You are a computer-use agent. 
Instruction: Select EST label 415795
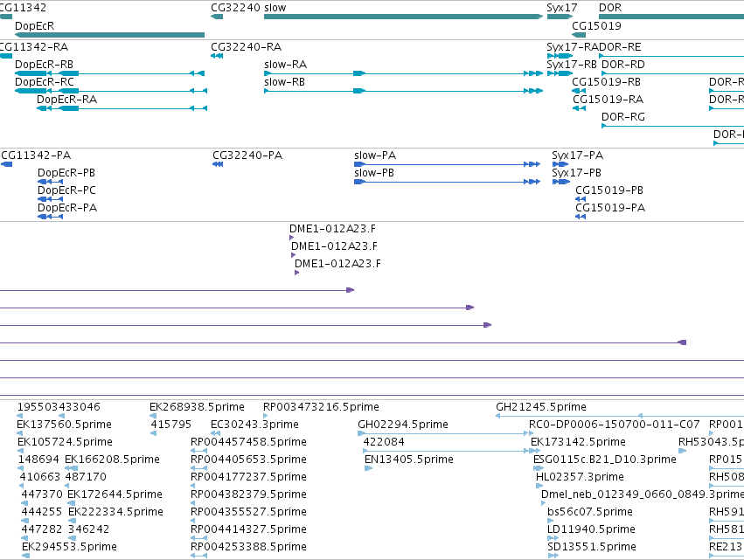click(171, 425)
